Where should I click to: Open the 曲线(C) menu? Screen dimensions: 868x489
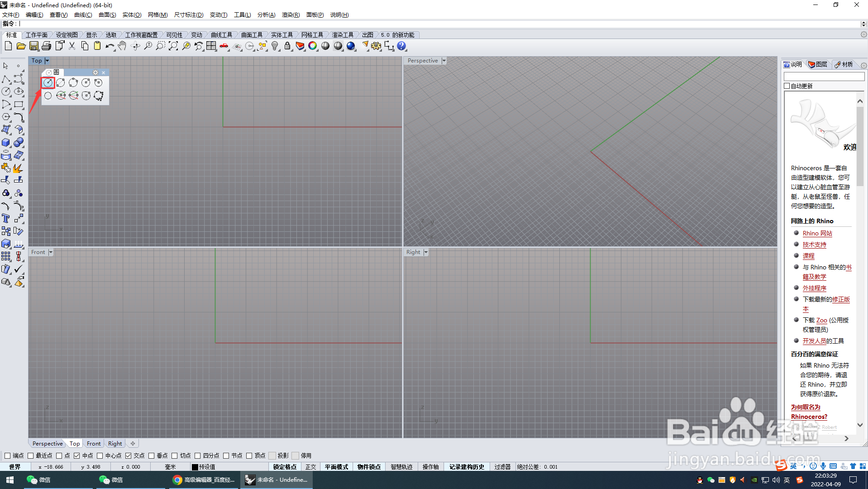pos(83,15)
